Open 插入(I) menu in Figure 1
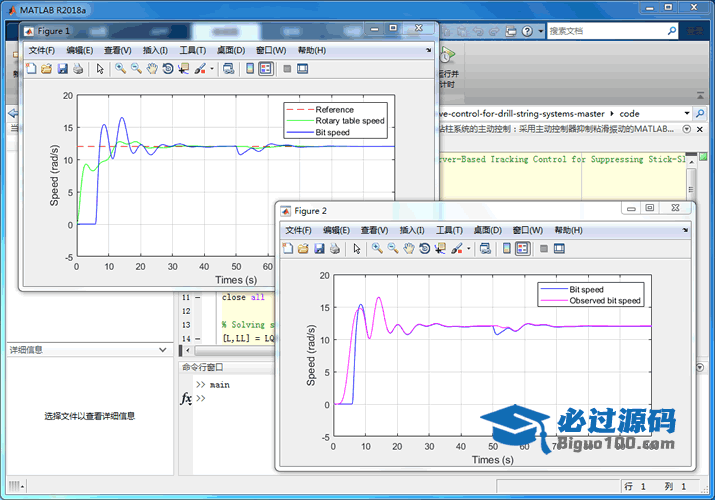 (155, 50)
